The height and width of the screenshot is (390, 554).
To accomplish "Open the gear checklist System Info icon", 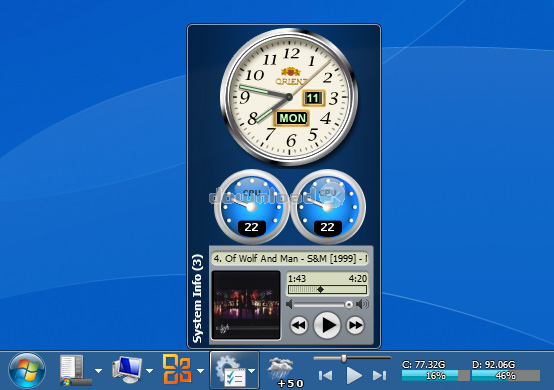I will 230,371.
